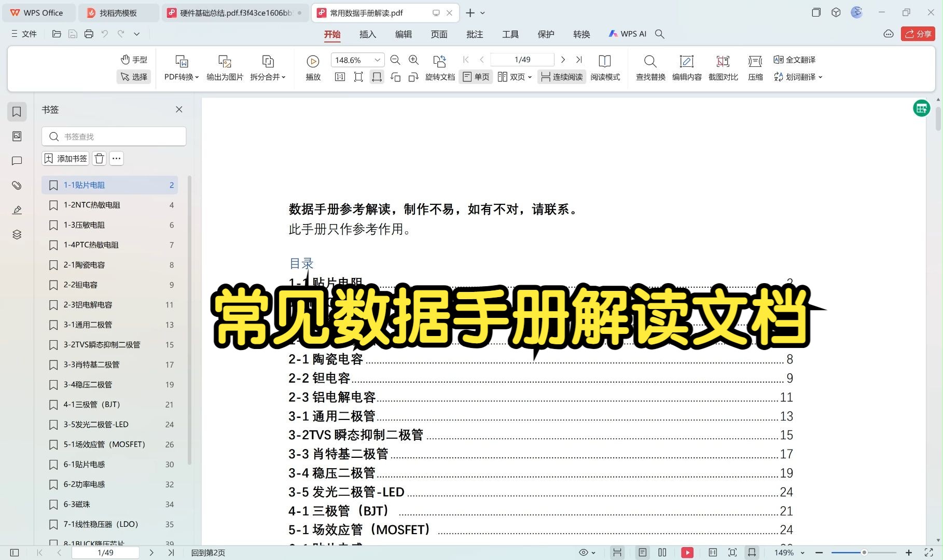Open 截图对比 screenshot compare tool

tap(723, 68)
